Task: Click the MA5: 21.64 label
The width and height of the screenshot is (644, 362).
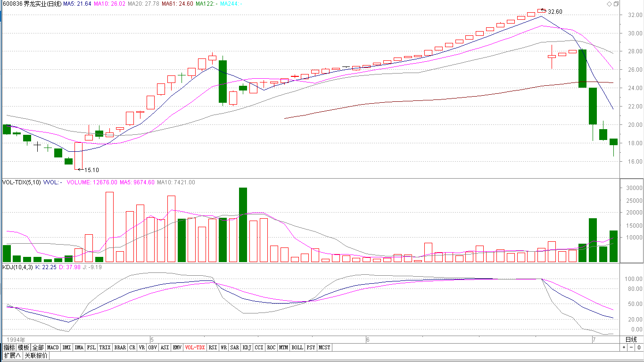Action: click(77, 4)
